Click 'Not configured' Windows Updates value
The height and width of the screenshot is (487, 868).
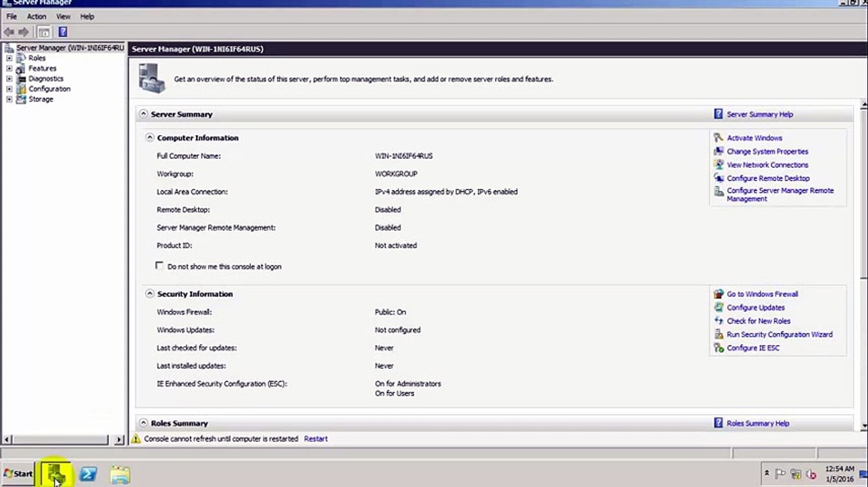point(397,330)
